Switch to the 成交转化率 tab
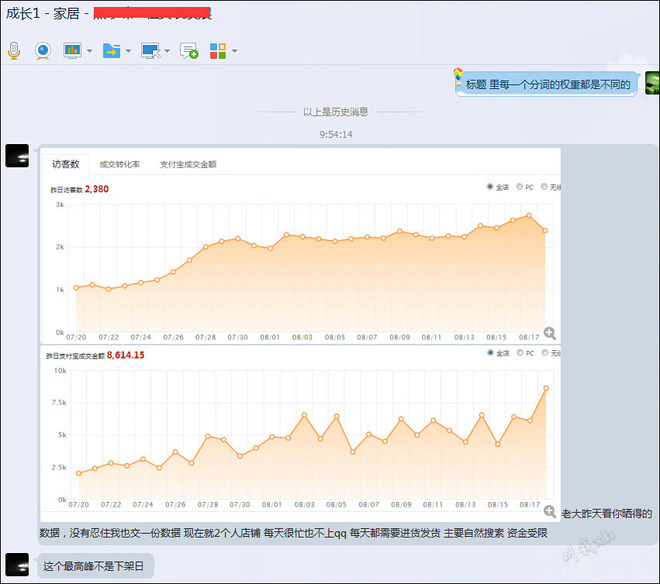The height and width of the screenshot is (584, 660). pos(120,164)
